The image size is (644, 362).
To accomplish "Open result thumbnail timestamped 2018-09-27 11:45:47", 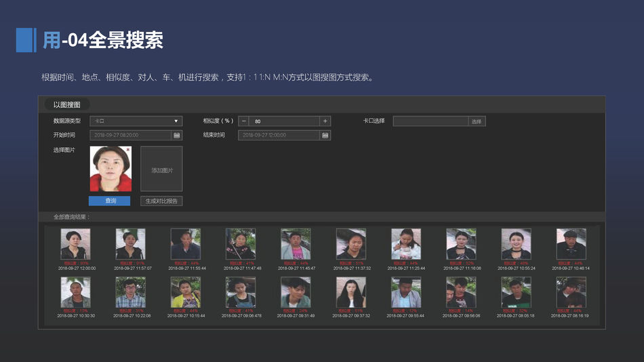I will coord(296,244).
